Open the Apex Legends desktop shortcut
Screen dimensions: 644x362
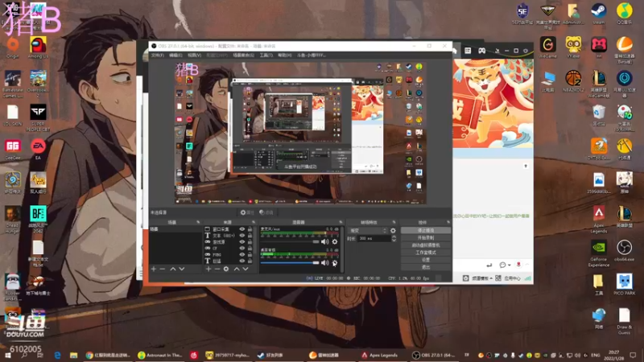tap(599, 219)
